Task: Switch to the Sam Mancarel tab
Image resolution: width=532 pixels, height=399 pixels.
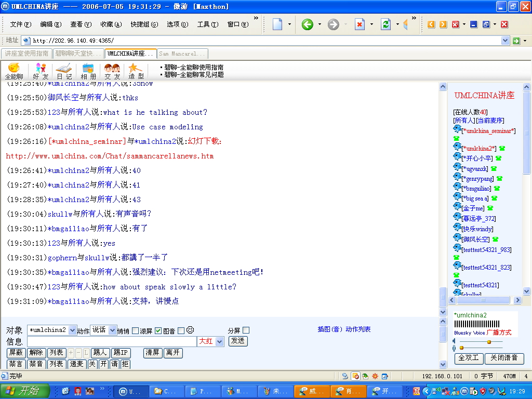Action: click(x=182, y=54)
